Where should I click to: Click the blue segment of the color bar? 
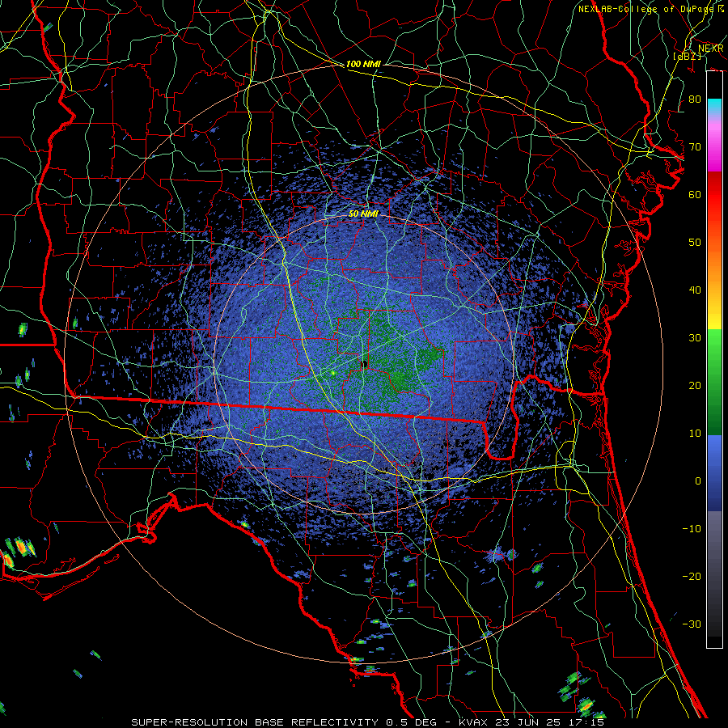click(x=714, y=472)
